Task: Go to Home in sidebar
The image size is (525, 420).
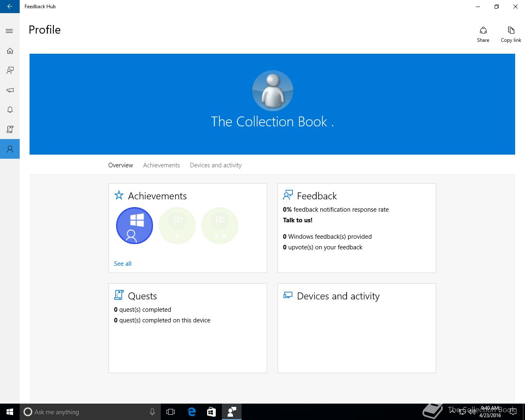Action: (10, 51)
